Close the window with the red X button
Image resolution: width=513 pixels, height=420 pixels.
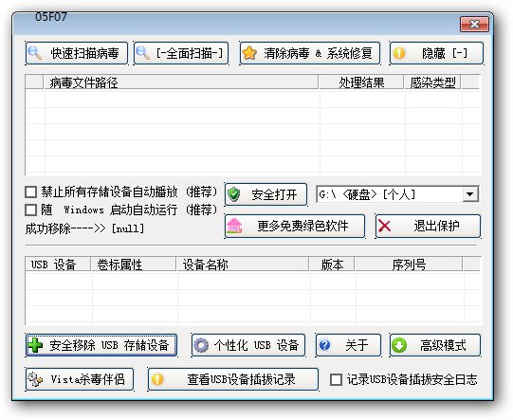(474, 24)
